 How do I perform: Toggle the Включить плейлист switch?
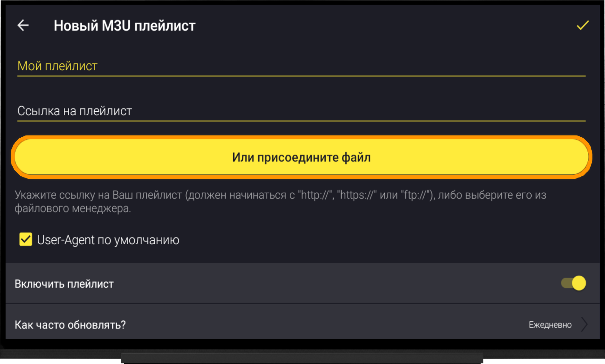tap(573, 283)
